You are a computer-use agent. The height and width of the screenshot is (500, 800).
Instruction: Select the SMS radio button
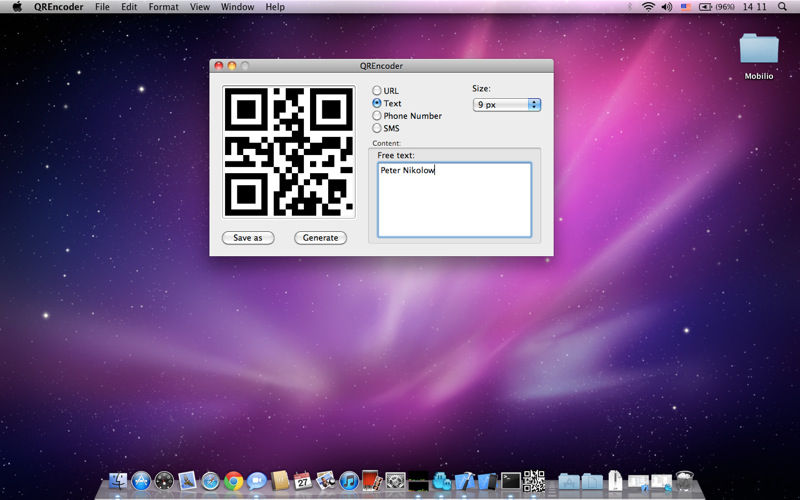coord(377,128)
